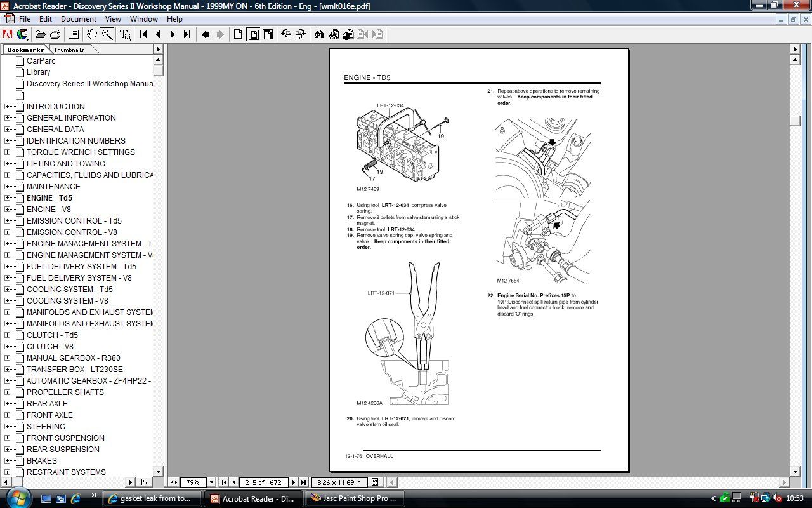The width and height of the screenshot is (812, 508).
Task: Click the Open file folder icon
Action: point(40,34)
